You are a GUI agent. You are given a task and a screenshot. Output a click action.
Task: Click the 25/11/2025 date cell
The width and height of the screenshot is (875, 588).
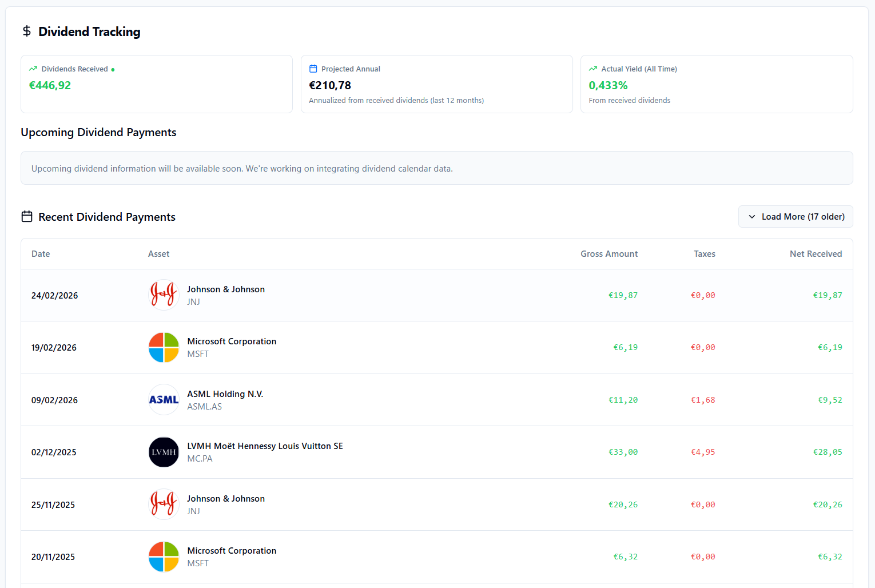(x=53, y=505)
